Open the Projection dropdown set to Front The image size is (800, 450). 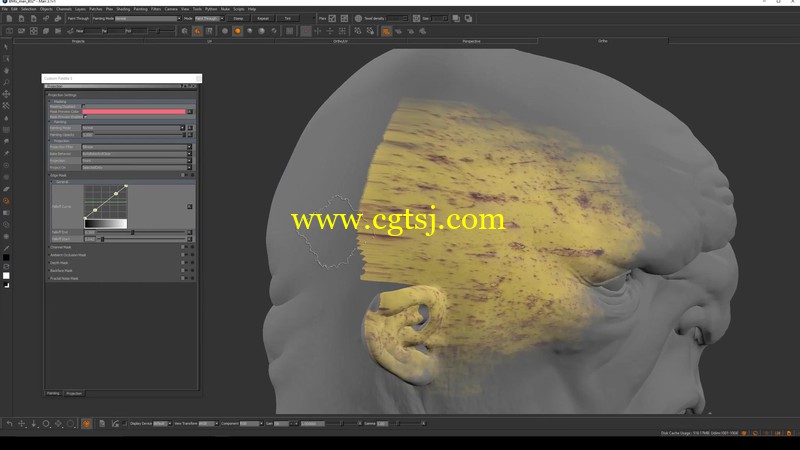(x=137, y=160)
